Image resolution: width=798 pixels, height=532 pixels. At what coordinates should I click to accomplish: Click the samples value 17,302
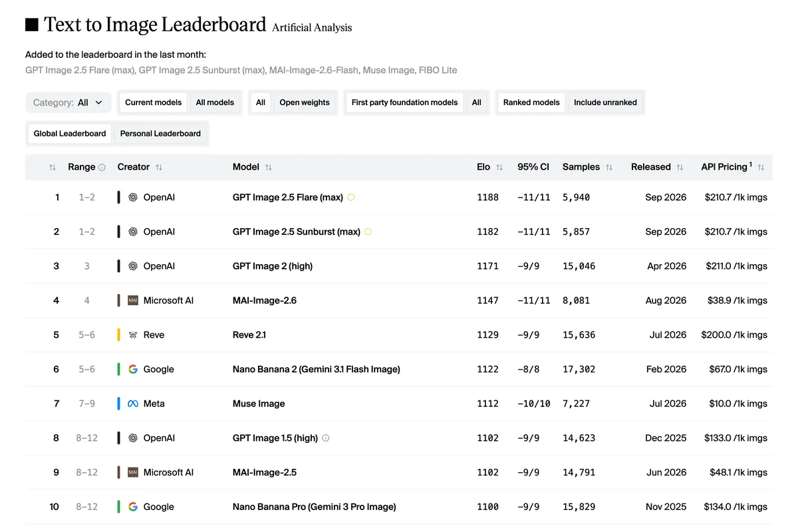click(579, 369)
